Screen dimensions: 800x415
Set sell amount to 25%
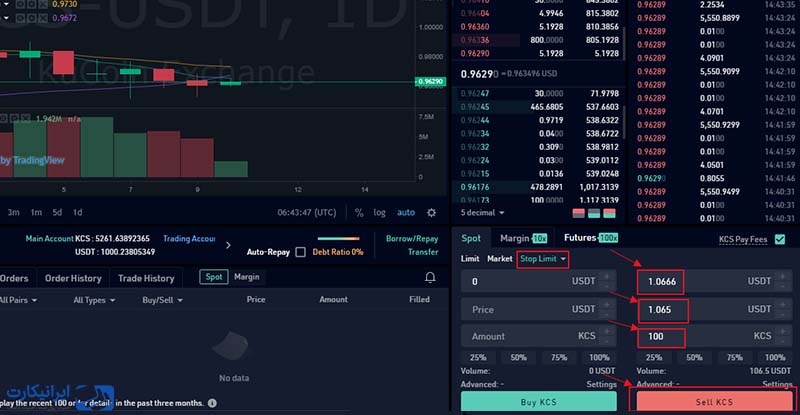pyautogui.click(x=654, y=357)
